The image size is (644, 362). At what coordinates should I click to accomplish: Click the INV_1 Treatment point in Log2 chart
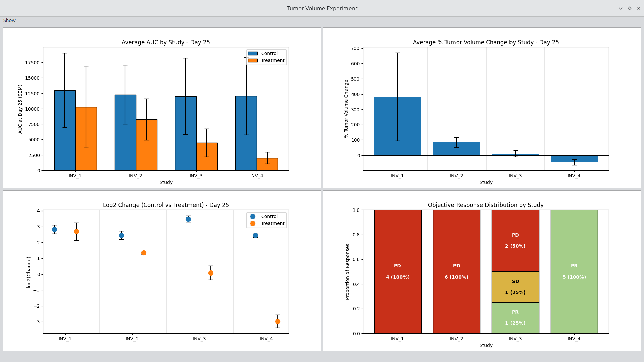(76, 232)
